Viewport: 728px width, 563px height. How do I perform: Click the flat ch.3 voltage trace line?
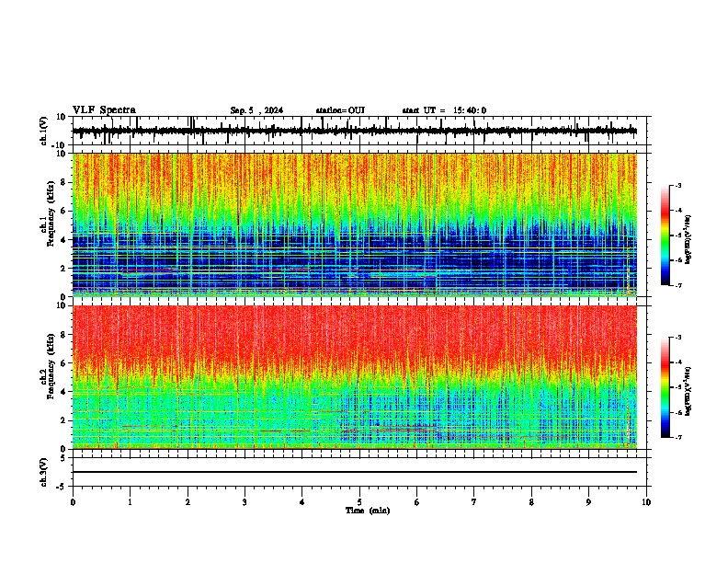coord(355,472)
